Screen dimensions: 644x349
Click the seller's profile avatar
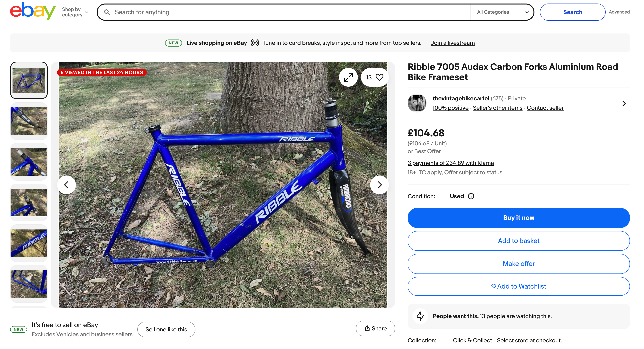(x=417, y=103)
